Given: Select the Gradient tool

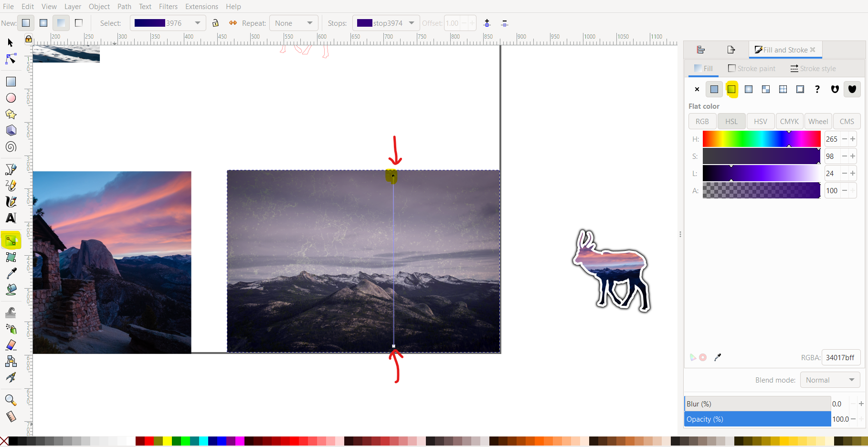Looking at the screenshot, I should [x=11, y=240].
